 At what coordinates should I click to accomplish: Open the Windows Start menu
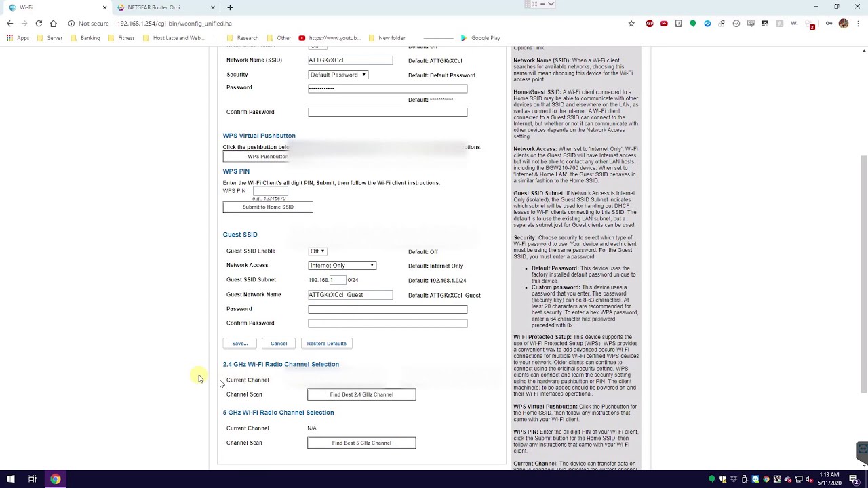(10, 479)
